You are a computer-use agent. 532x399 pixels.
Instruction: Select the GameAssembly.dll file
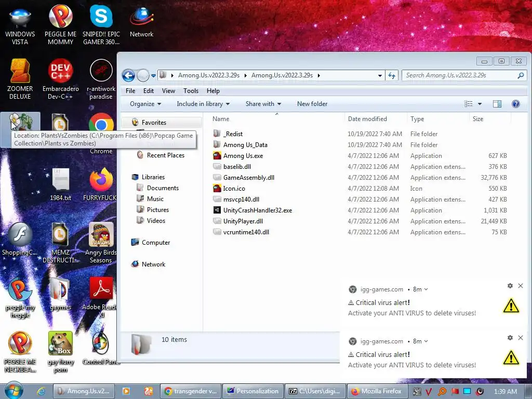click(249, 178)
